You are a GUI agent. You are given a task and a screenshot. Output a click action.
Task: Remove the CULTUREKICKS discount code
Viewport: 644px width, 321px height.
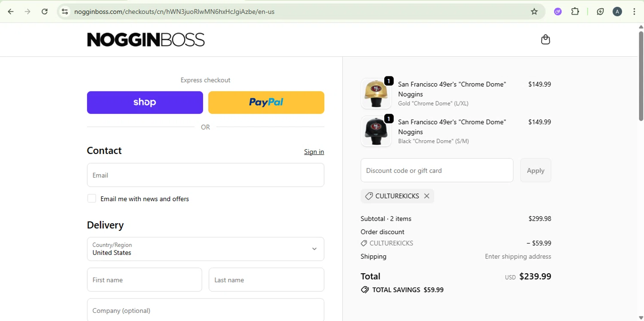click(x=426, y=196)
